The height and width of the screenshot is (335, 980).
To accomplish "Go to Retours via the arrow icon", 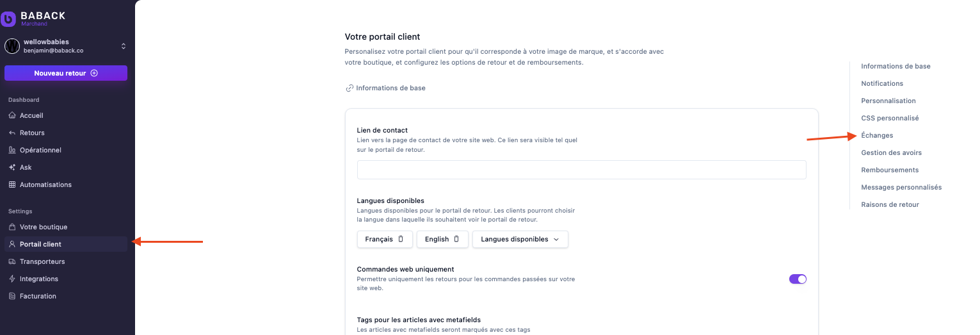I will pyautogui.click(x=12, y=133).
